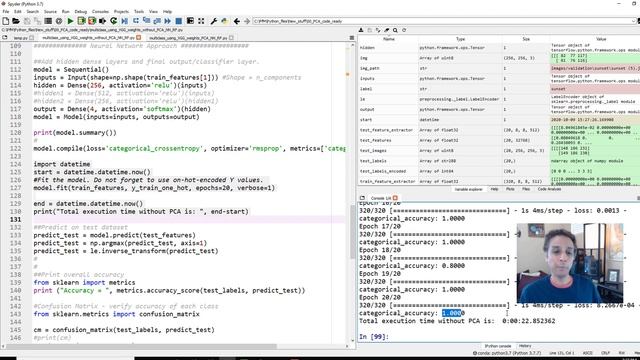Viewport: 640px width, 360px height.
Task: Open the editor pane options menu
Action: [x=352, y=38]
